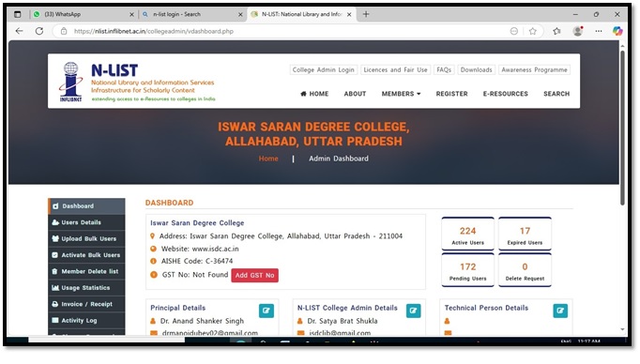The width and height of the screenshot is (640, 364).
Task: Close the N-LIST tab
Action: pyautogui.click(x=349, y=14)
